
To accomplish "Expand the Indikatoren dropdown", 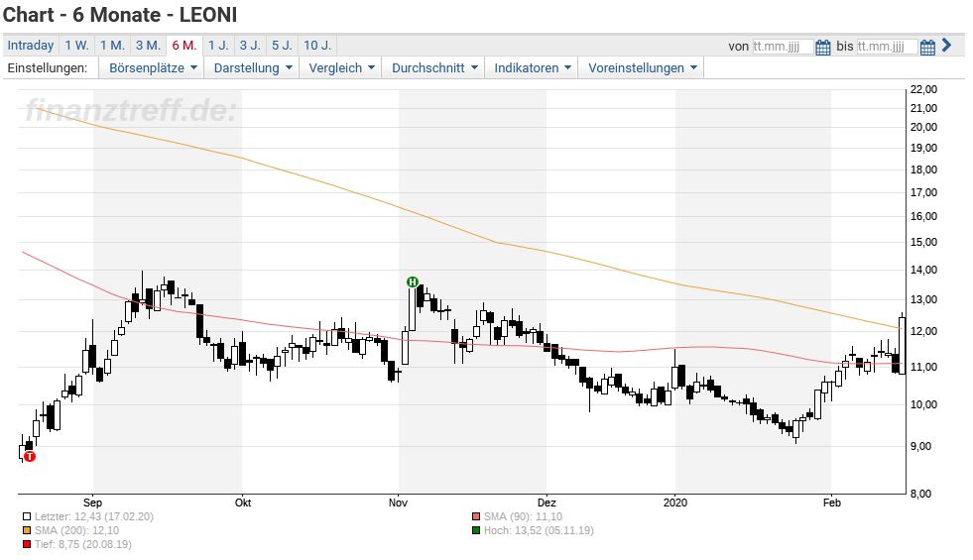I will (x=533, y=68).
